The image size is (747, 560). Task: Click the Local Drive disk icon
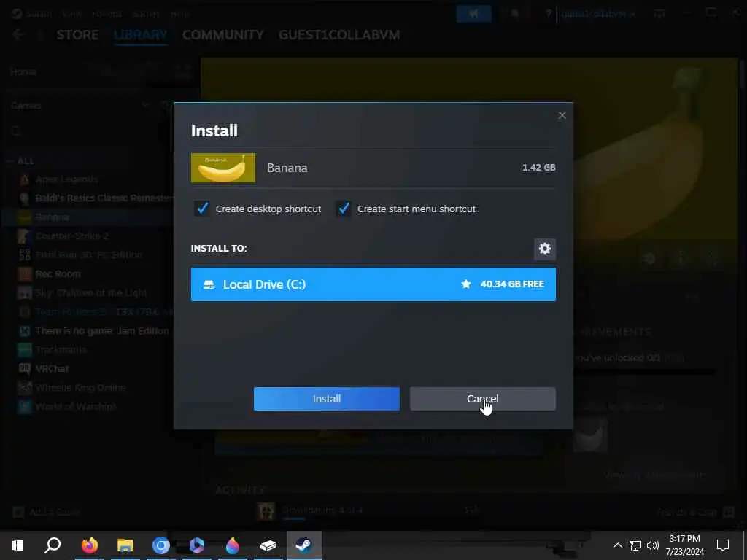click(x=209, y=284)
